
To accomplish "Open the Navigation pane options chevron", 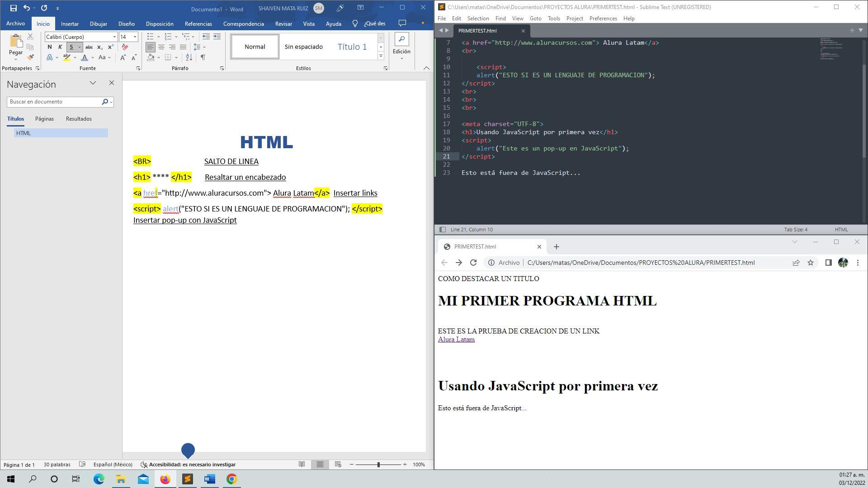I will pyautogui.click(x=93, y=83).
